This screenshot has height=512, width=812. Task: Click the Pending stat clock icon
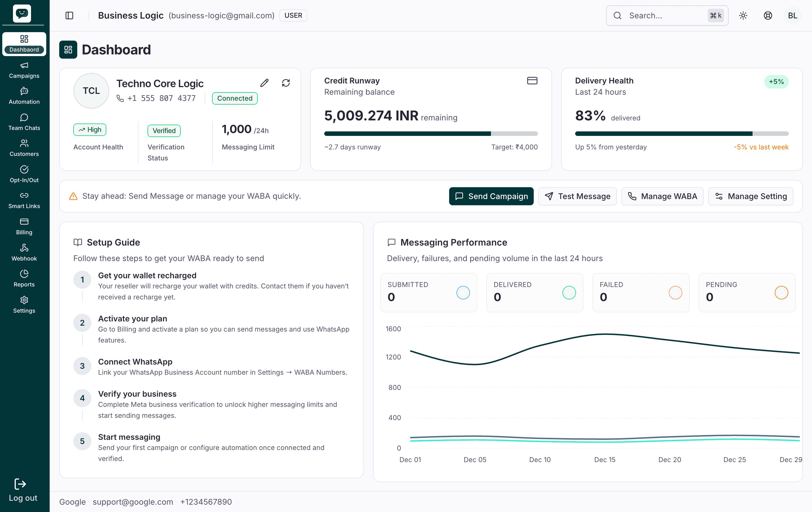pyautogui.click(x=781, y=292)
